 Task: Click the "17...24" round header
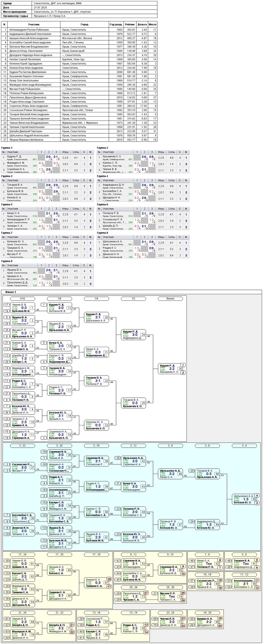pos(23,554)
